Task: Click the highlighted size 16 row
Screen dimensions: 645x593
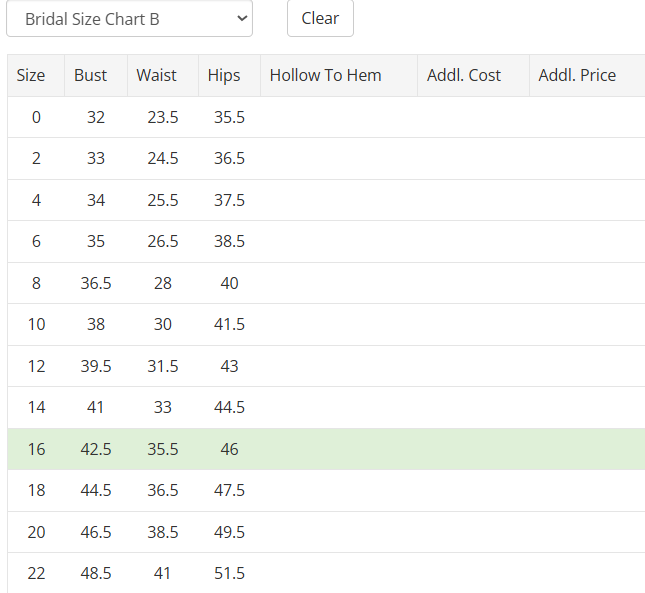Action: click(x=326, y=449)
